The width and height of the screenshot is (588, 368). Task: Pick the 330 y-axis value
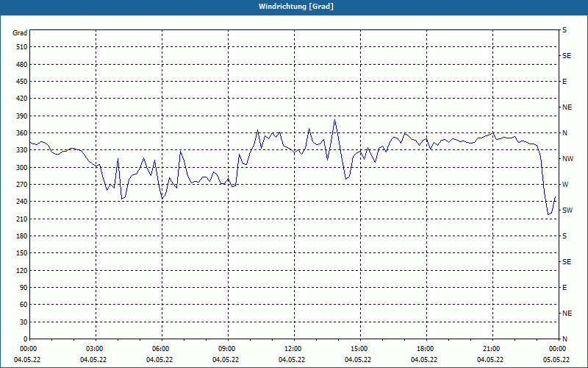pos(22,150)
